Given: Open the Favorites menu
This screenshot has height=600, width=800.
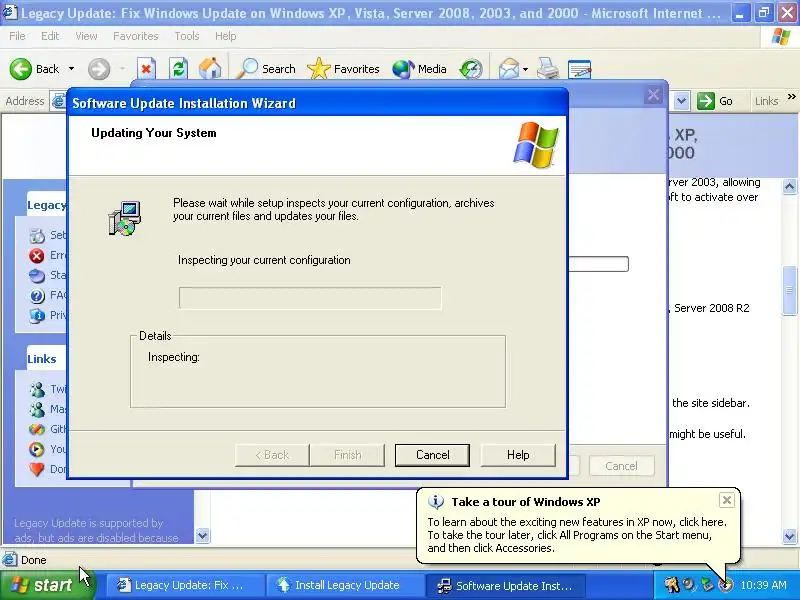Looking at the screenshot, I should pos(136,36).
